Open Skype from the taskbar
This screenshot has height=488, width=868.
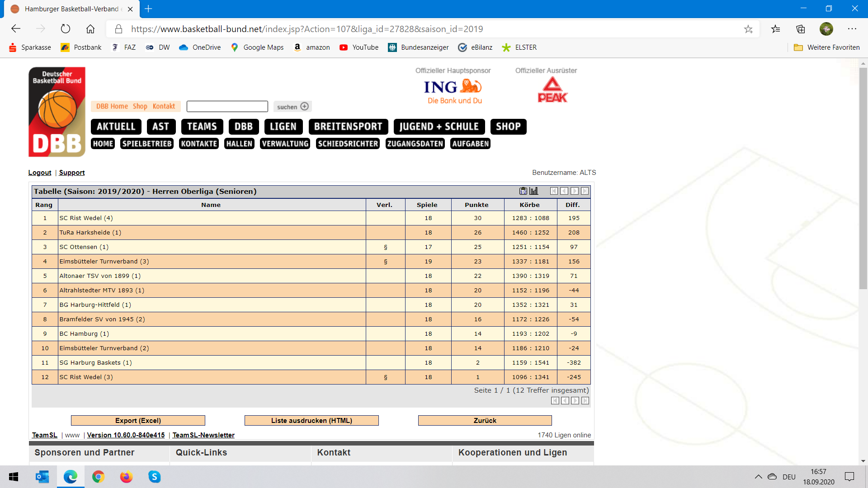[x=154, y=477]
